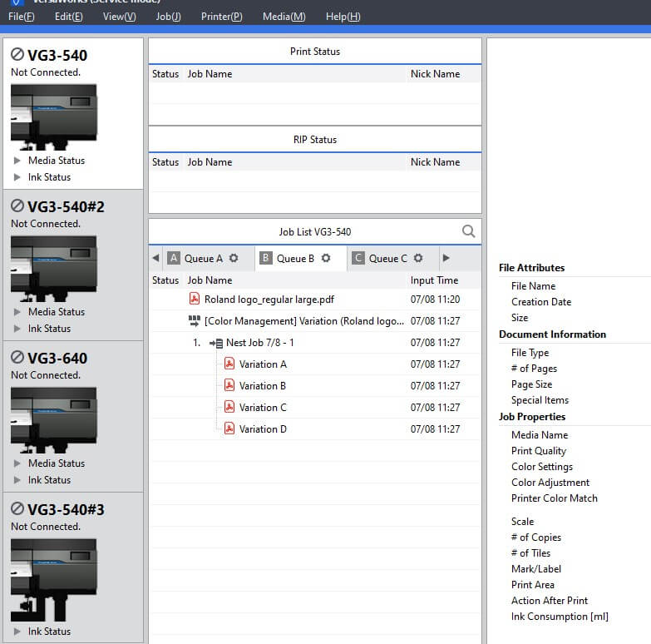Open Queue C settings gear
The width and height of the screenshot is (651, 644).
418,258
